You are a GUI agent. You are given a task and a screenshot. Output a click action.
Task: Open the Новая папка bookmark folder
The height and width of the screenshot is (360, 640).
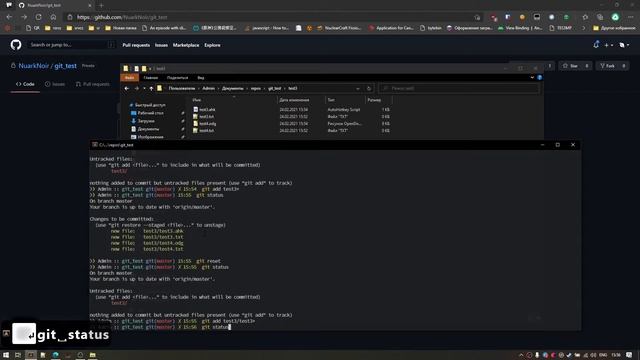click(121, 28)
